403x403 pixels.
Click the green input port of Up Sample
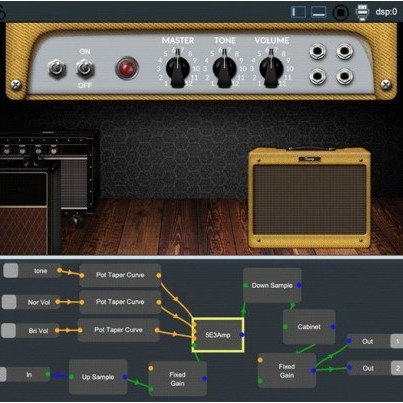71,377
